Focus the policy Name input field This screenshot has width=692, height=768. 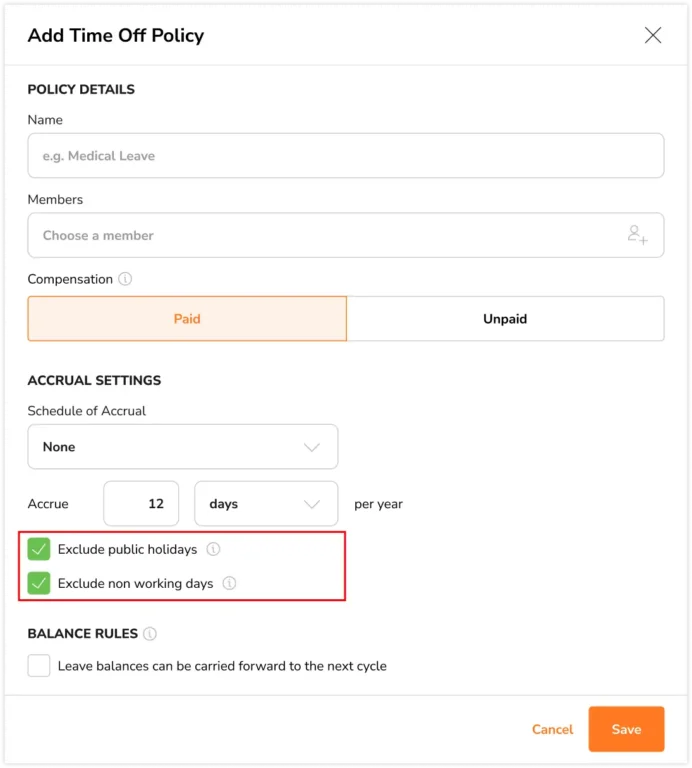tap(346, 156)
